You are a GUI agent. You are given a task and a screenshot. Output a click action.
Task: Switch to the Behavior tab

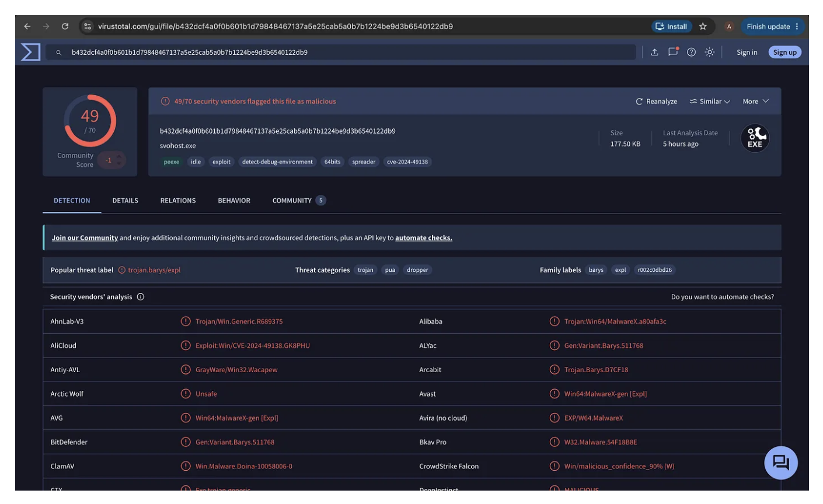coord(234,201)
